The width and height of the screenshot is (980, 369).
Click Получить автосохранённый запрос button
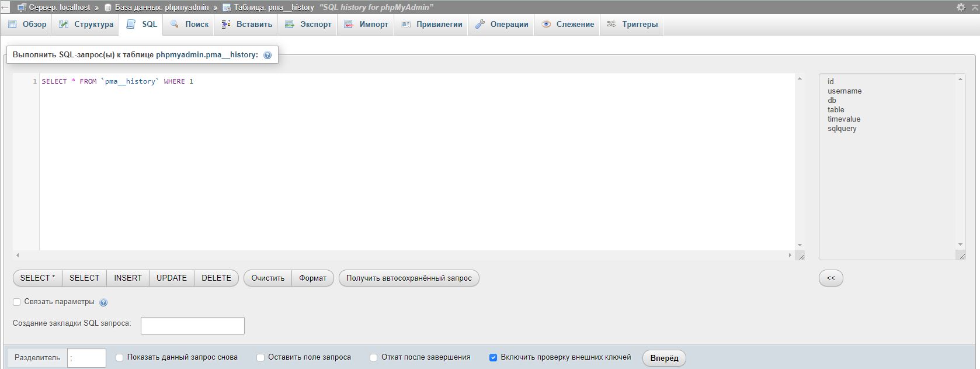point(409,278)
